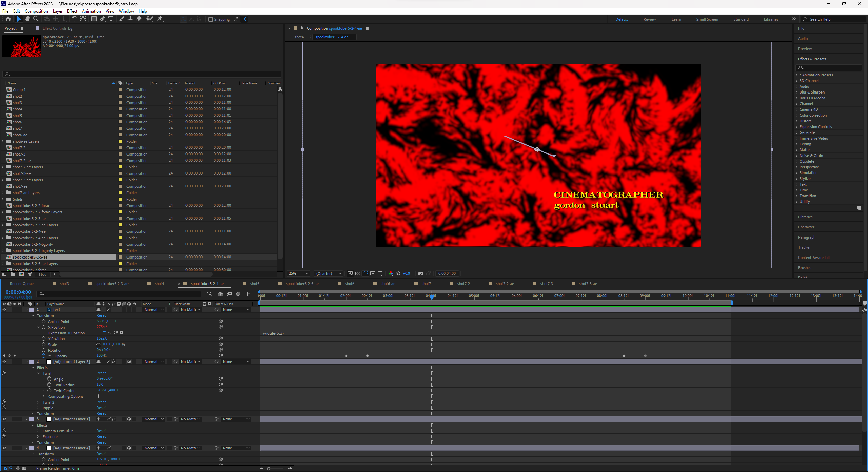Open the 25% magnification dropdown
Viewport: 868px width, 472px height.
tap(298, 274)
